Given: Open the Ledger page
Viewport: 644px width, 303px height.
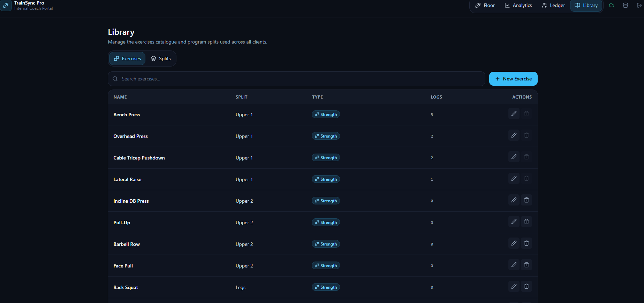Looking at the screenshot, I should [553, 5].
